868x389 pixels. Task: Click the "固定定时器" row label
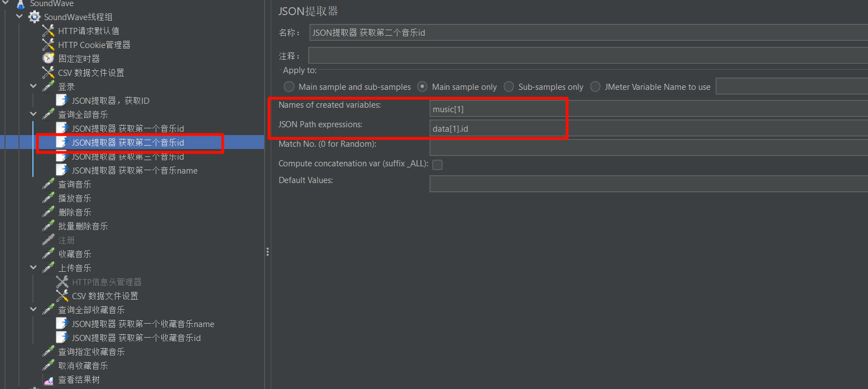coord(79,59)
